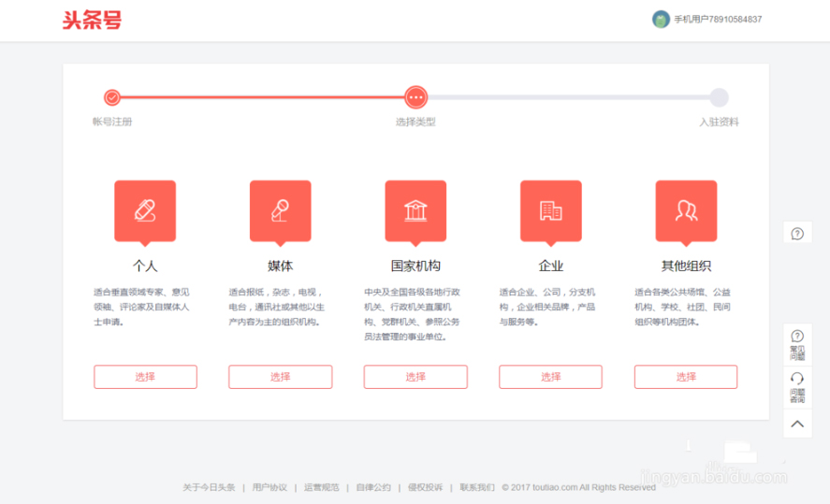Viewport: 830px width, 504px height.
Task: Click the 其他组织 people icon
Action: coord(686,209)
